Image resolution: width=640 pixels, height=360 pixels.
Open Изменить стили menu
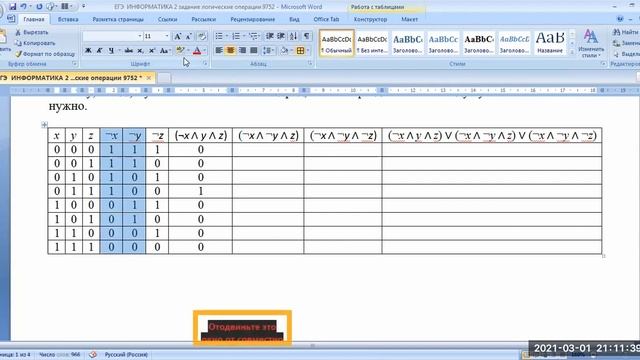coord(591,44)
